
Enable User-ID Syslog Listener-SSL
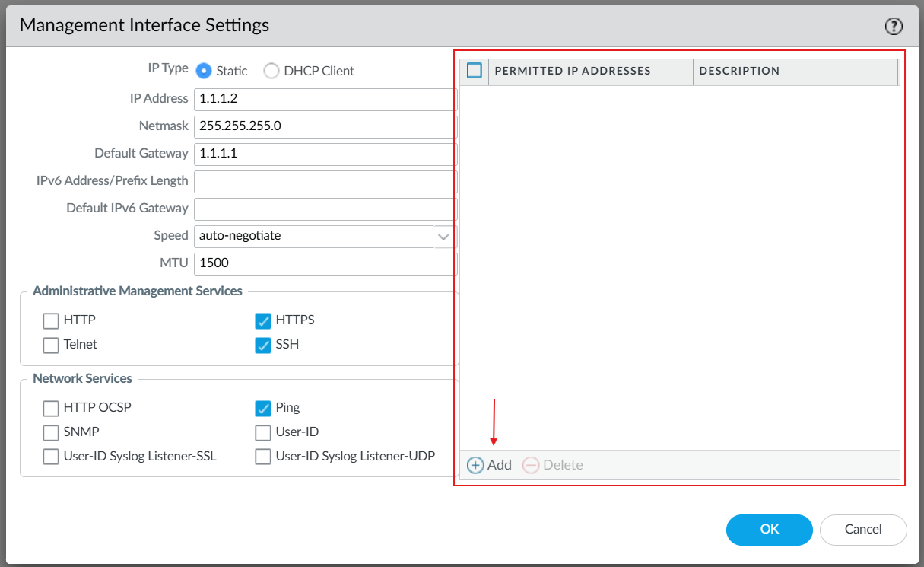(51, 457)
